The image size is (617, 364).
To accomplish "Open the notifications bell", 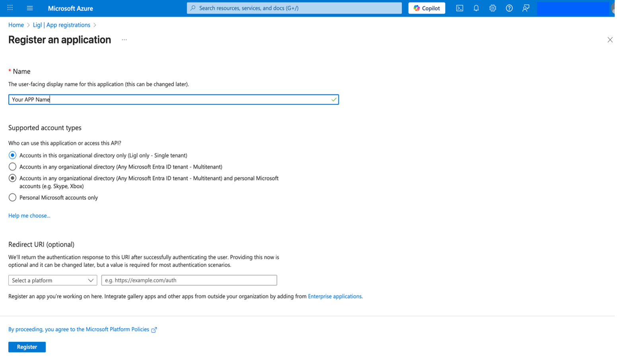I will (x=476, y=8).
